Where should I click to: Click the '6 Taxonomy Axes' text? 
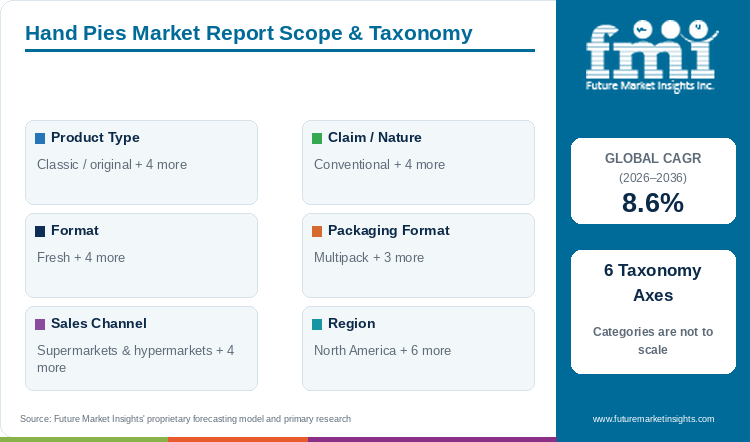(653, 283)
